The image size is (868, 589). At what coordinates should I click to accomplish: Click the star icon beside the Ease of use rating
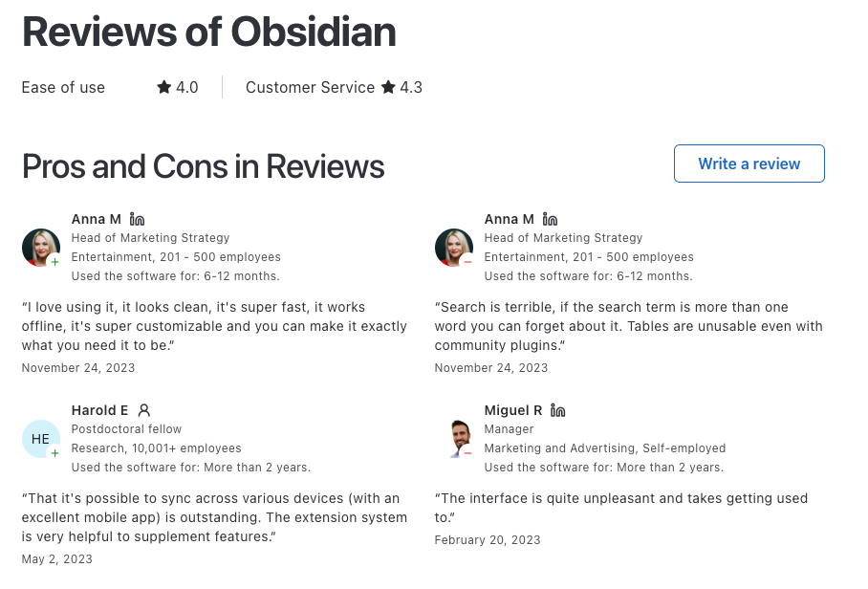[163, 87]
